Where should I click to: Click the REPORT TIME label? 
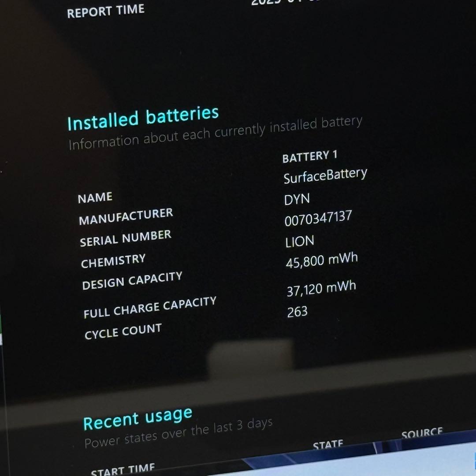(x=106, y=11)
